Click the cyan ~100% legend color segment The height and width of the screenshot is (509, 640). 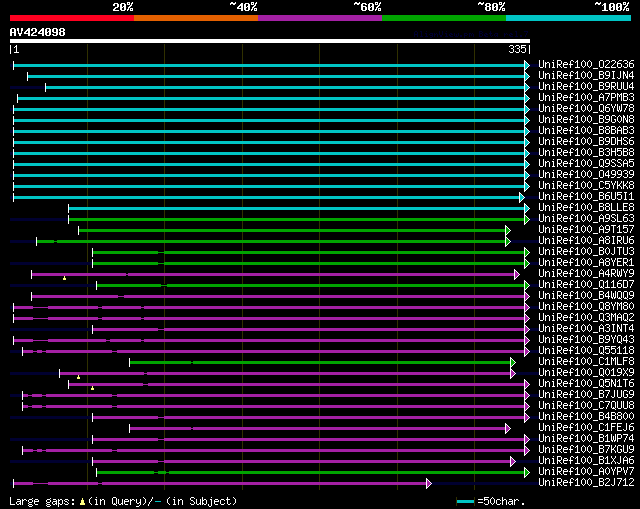point(568,18)
